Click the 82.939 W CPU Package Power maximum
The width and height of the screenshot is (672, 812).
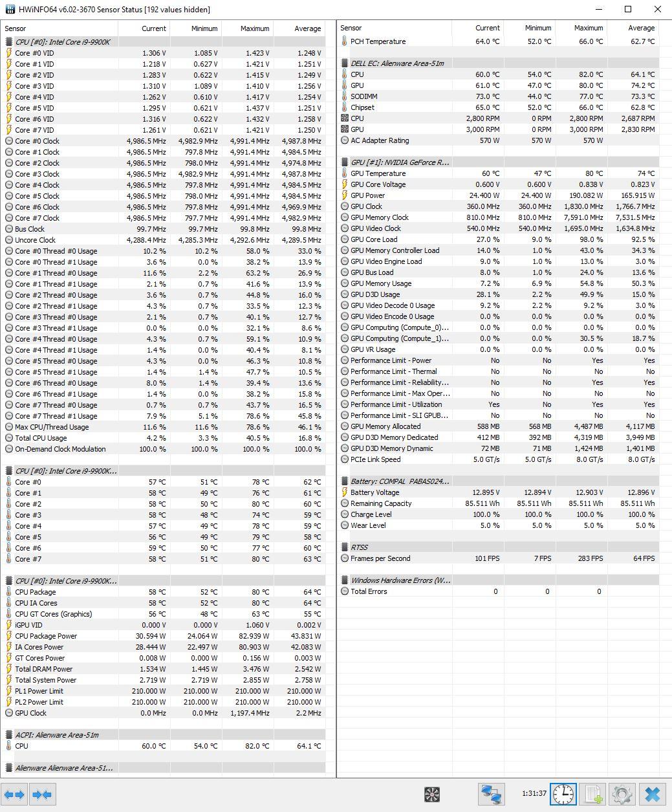coord(254,636)
